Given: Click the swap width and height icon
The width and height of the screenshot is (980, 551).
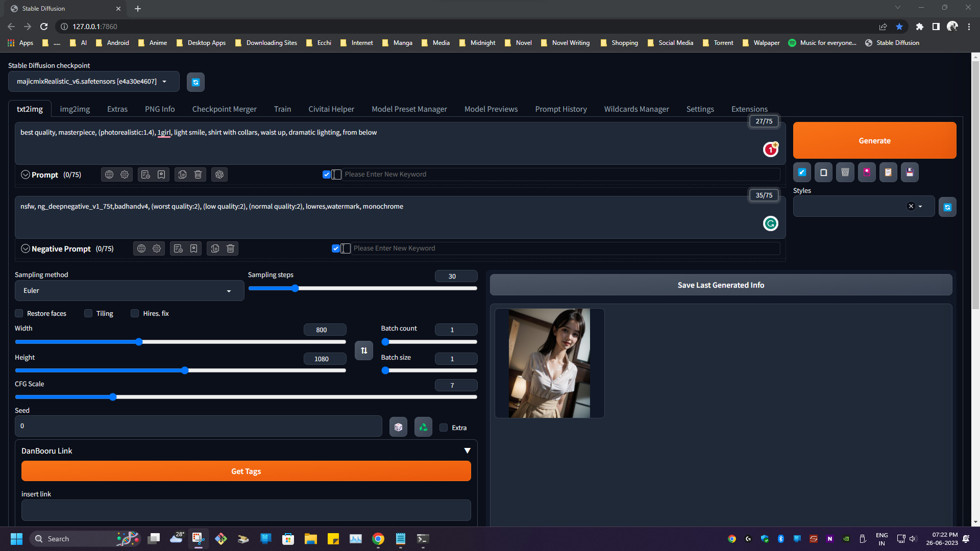Looking at the screenshot, I should pyautogui.click(x=363, y=350).
